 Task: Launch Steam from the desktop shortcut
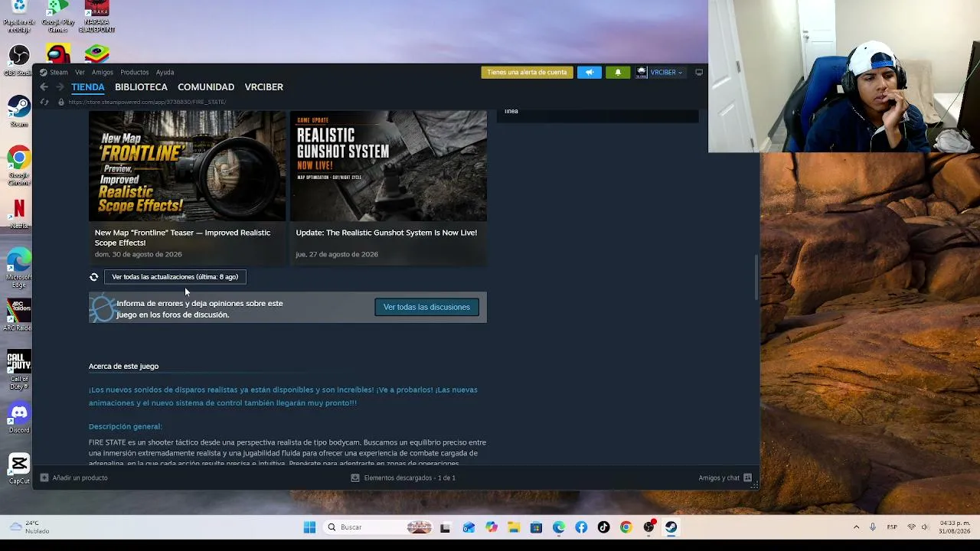point(19,112)
